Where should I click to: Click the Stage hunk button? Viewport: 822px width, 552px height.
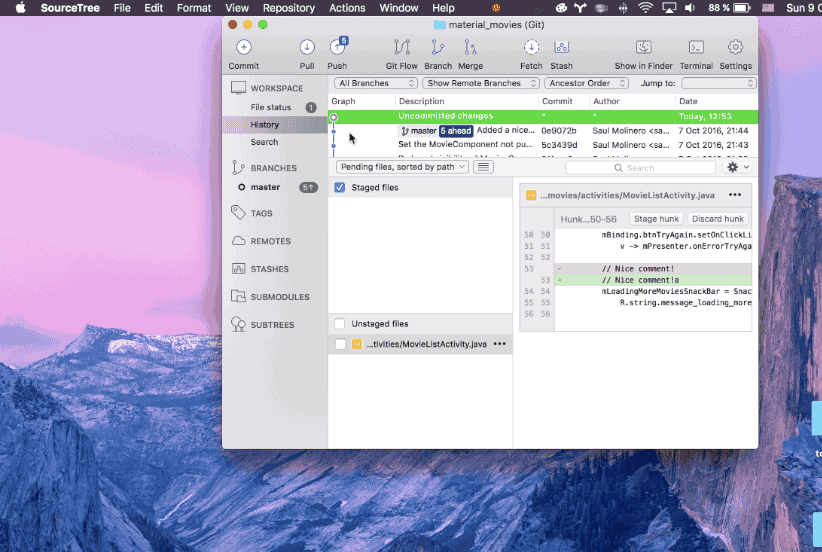pyautogui.click(x=656, y=219)
